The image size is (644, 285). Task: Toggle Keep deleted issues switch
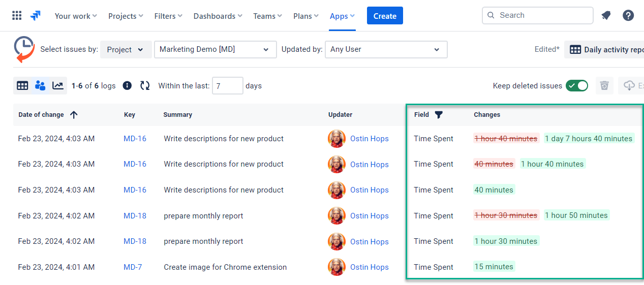577,86
